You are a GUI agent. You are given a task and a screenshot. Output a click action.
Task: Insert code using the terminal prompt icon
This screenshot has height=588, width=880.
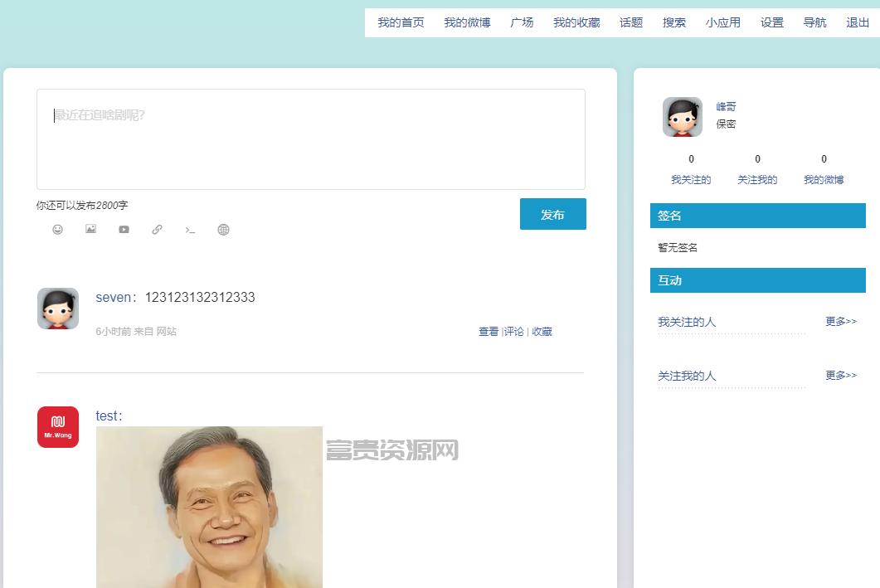click(190, 230)
